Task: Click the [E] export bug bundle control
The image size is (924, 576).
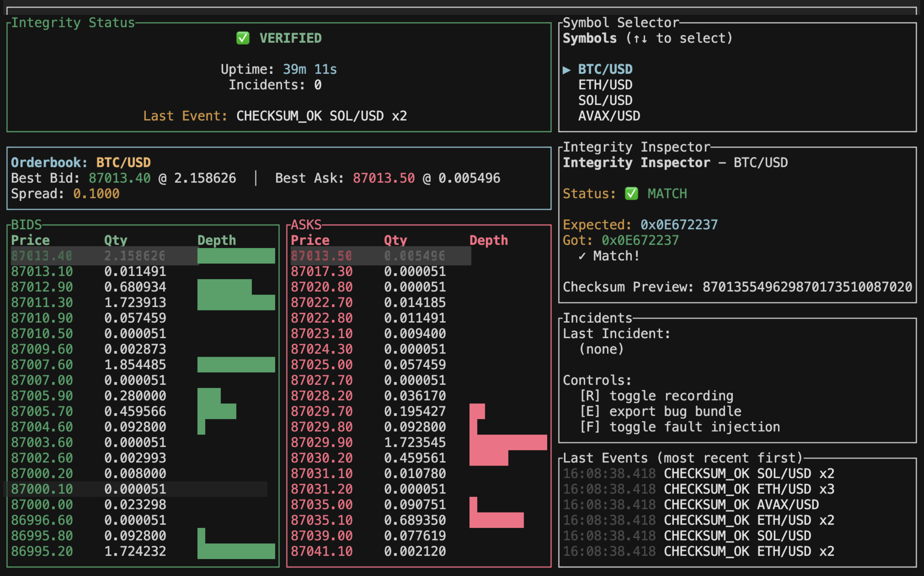Action: click(x=660, y=411)
